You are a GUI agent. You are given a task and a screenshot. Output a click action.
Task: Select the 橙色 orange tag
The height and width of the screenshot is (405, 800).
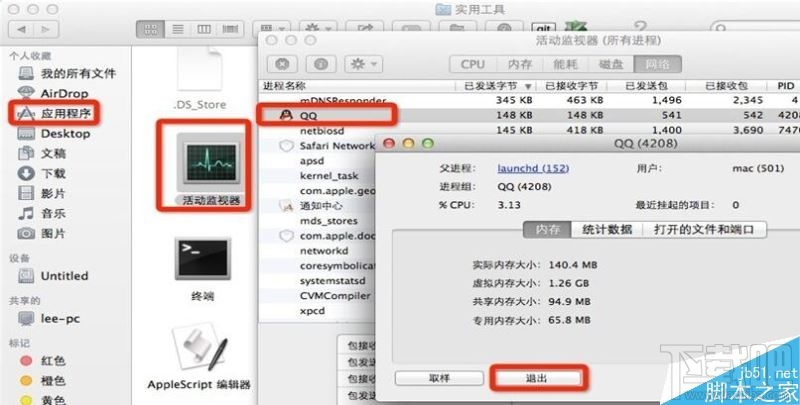coord(43,381)
